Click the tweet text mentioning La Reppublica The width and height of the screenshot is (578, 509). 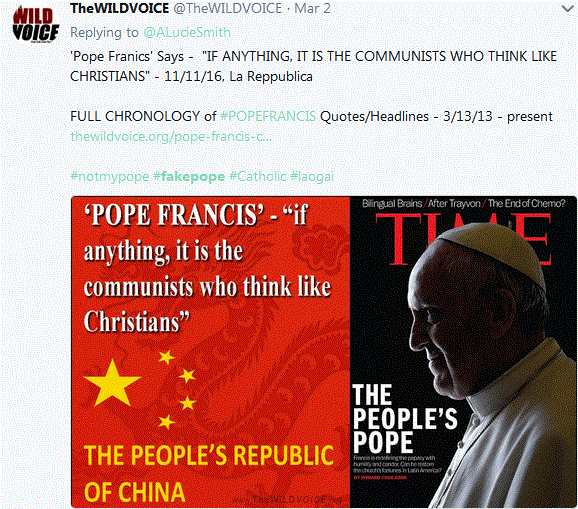314,66
